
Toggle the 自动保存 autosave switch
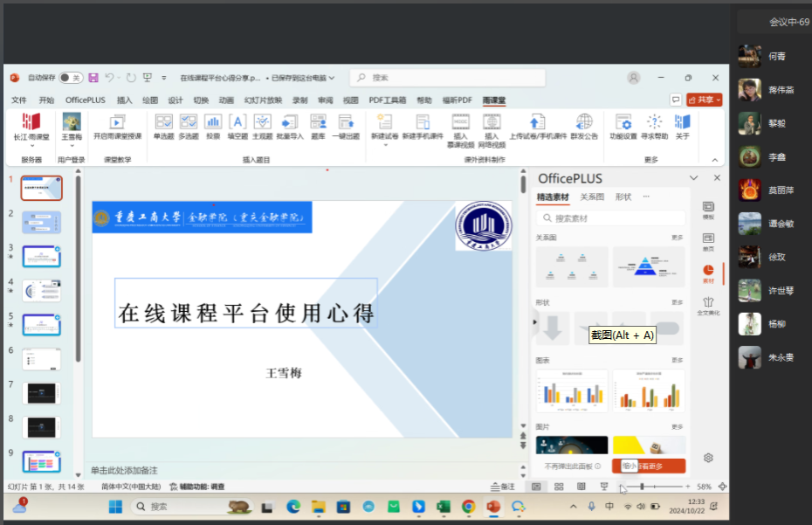tap(71, 78)
